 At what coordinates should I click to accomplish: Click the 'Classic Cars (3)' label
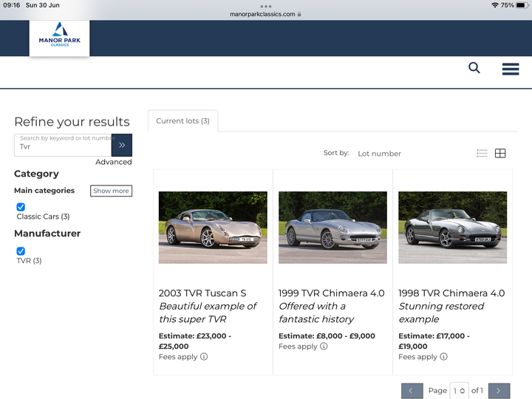[x=43, y=216]
